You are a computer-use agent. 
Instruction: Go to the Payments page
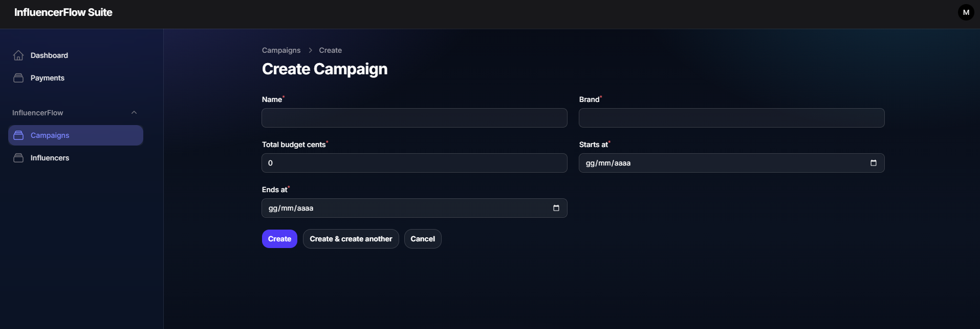(x=47, y=78)
